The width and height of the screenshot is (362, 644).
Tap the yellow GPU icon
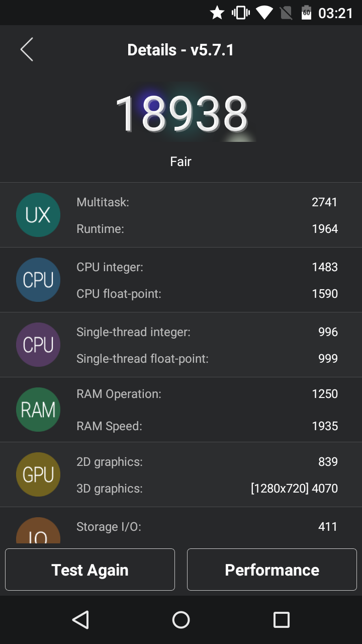[x=38, y=474]
